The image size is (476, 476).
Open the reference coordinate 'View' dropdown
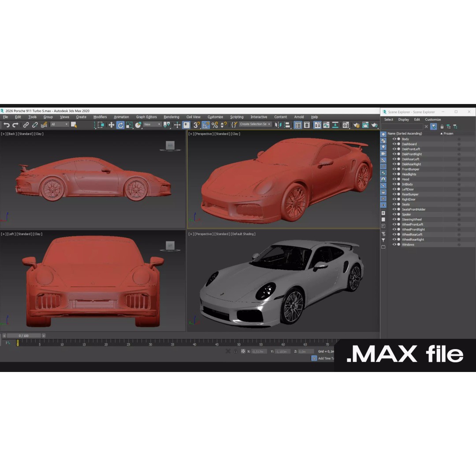pyautogui.click(x=152, y=124)
